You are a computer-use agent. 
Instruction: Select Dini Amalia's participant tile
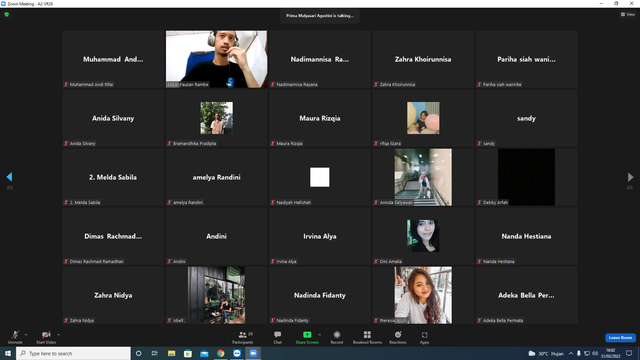click(423, 236)
